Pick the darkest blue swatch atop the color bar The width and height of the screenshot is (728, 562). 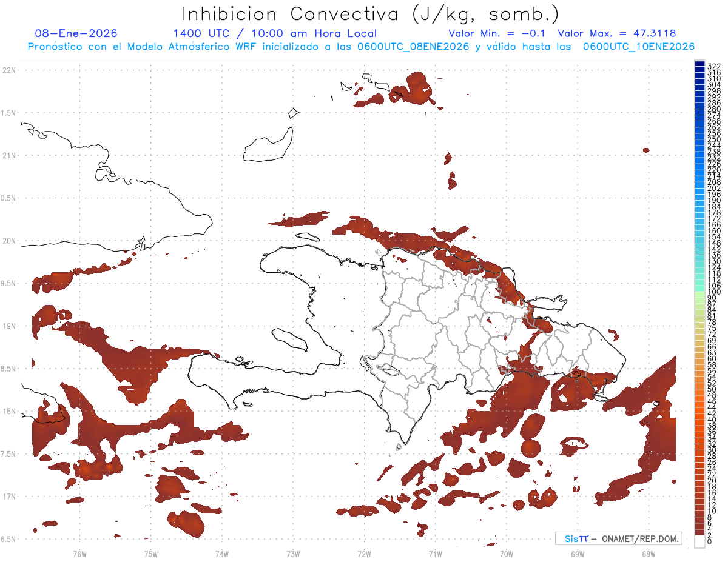(699, 64)
